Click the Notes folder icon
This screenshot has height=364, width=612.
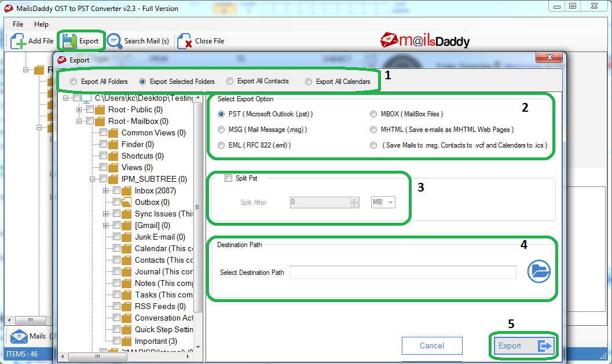[x=126, y=283]
